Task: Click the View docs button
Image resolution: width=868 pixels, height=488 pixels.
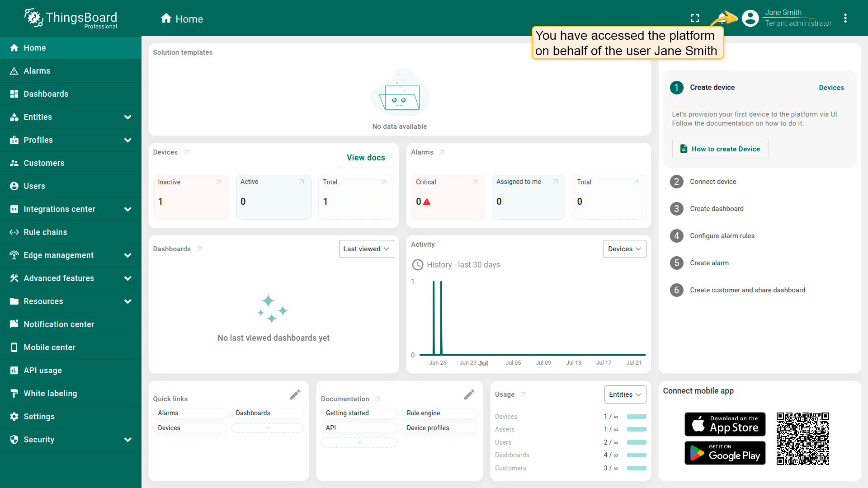Action: click(366, 158)
